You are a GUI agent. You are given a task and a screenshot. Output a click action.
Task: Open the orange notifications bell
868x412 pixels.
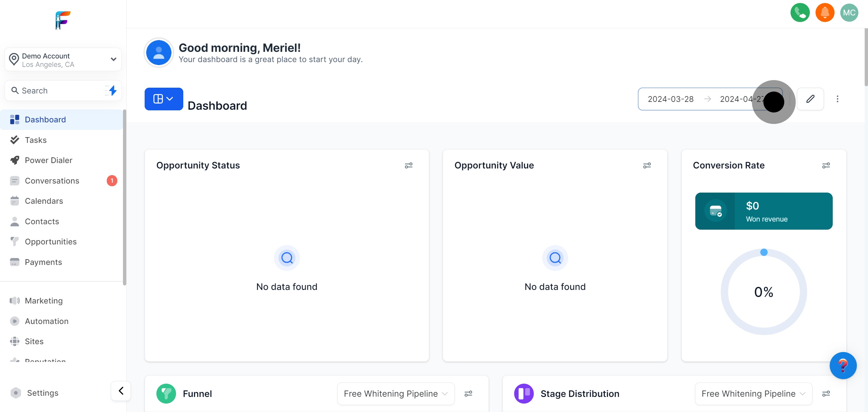[825, 13]
